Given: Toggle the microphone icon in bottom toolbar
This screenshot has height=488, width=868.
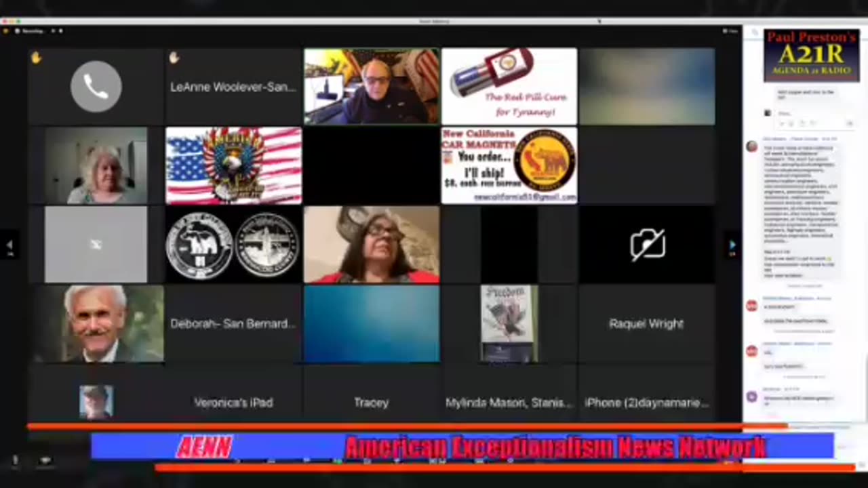Looking at the screenshot, I should pos(15,460).
